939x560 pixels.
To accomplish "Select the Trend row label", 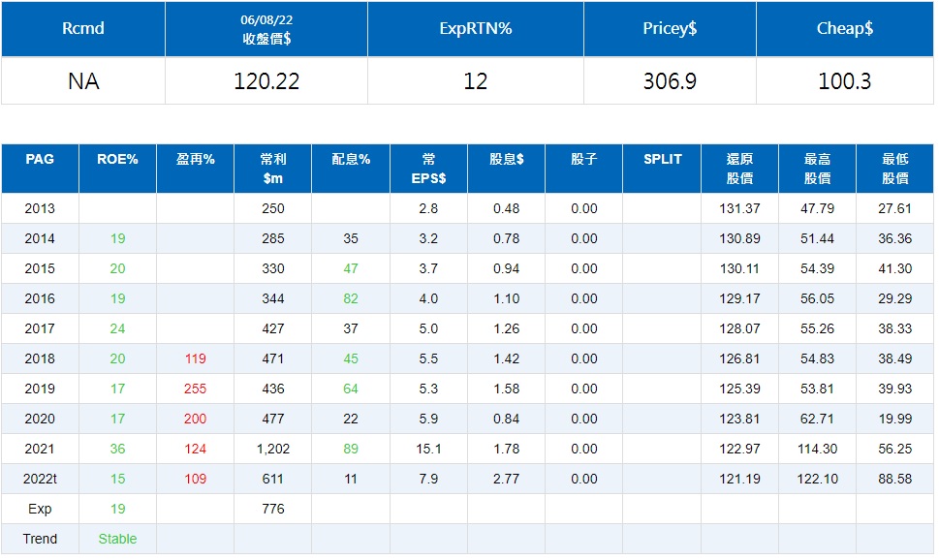I will pos(40,539).
